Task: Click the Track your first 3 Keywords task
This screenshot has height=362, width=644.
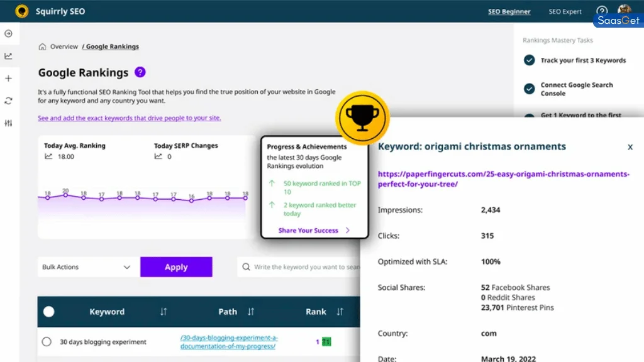Action: [583, 60]
